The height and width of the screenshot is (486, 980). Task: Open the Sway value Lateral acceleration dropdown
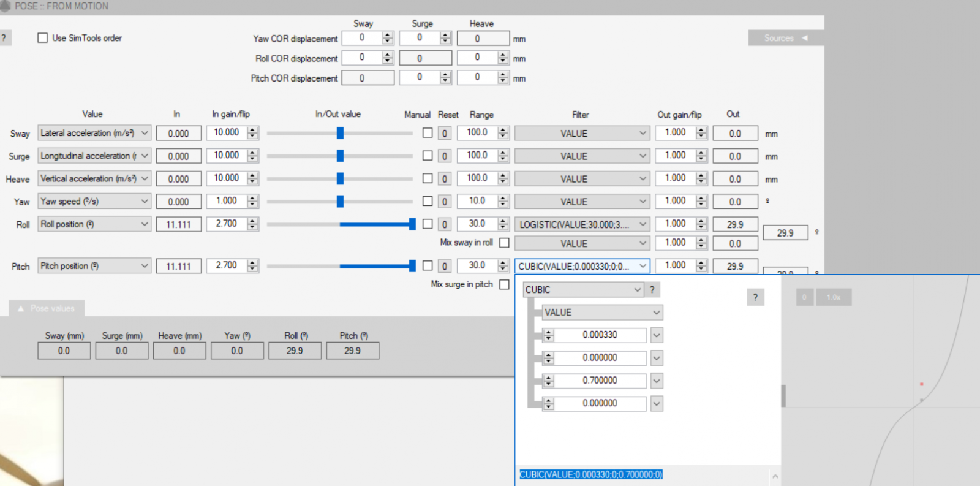tap(94, 133)
